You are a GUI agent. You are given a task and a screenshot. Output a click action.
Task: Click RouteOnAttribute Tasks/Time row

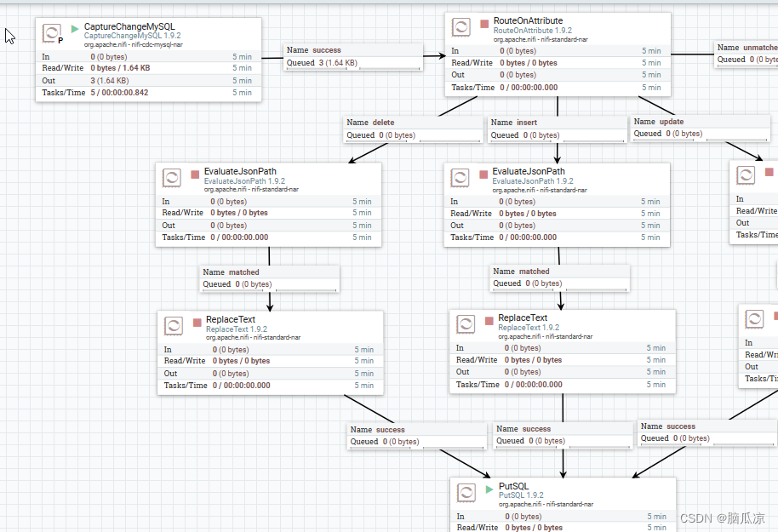[558, 88]
